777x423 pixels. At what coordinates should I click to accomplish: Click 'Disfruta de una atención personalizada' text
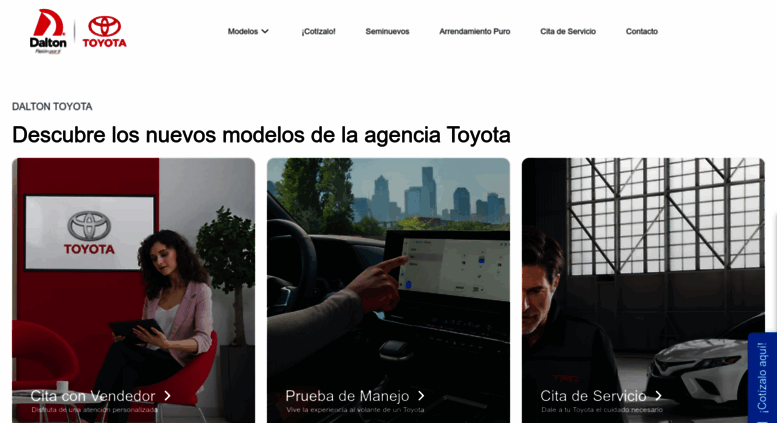94,410
